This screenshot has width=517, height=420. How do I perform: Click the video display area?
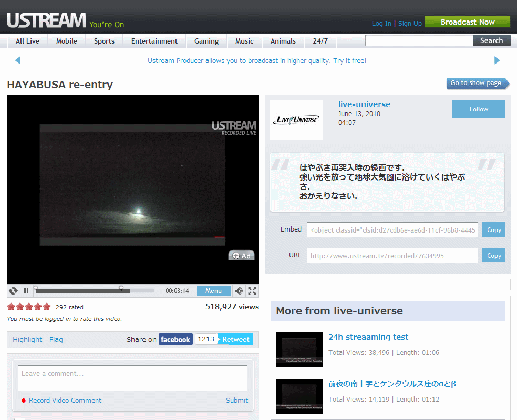132,190
